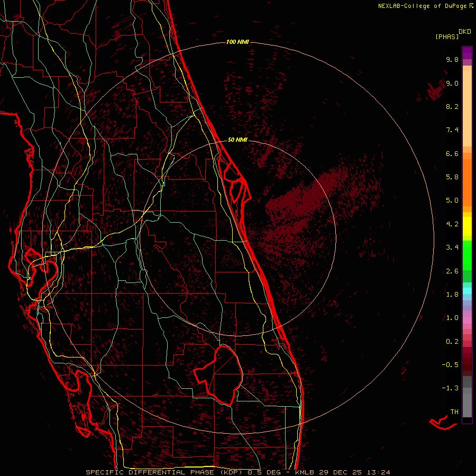
Task: Select the 9.0 value on color scale
Action: pos(452,83)
